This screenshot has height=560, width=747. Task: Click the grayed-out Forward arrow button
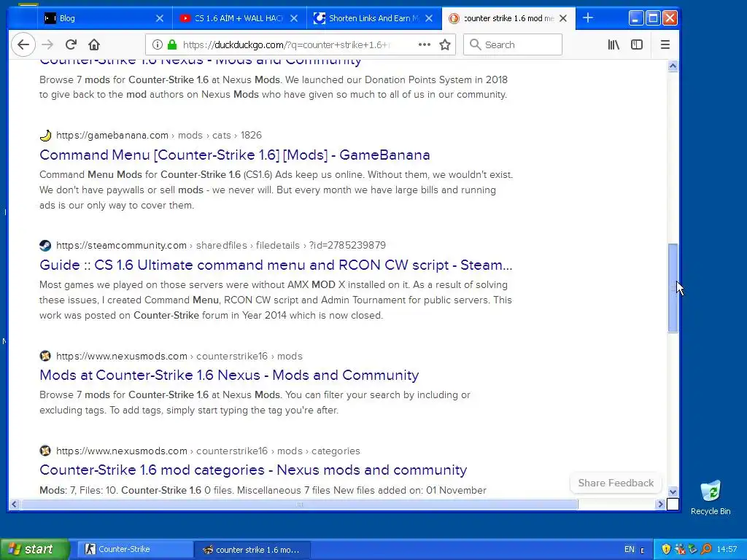(47, 44)
